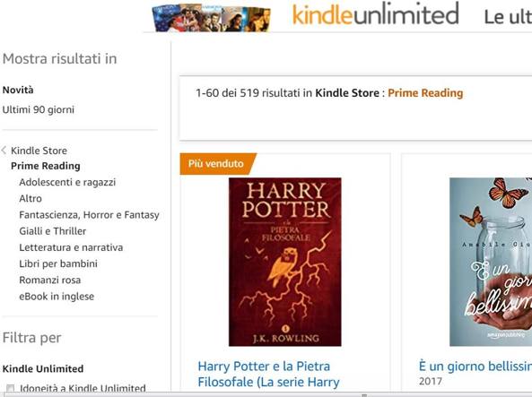The width and height of the screenshot is (532, 397).
Task: Open Fantascienza, Horror e Fantasy category
Action: tap(89, 215)
